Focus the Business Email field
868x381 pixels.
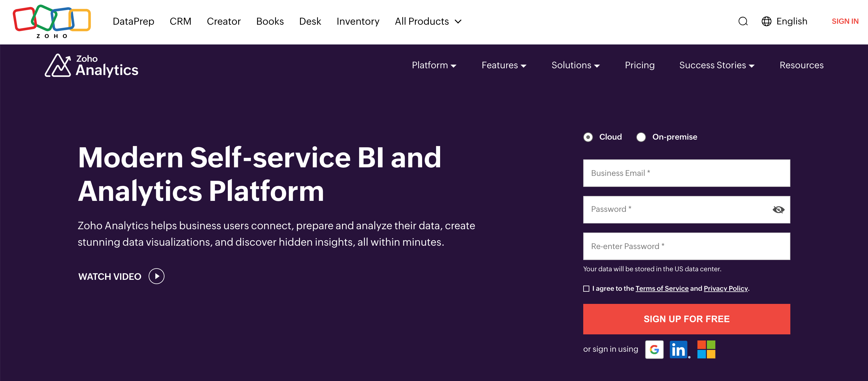686,173
